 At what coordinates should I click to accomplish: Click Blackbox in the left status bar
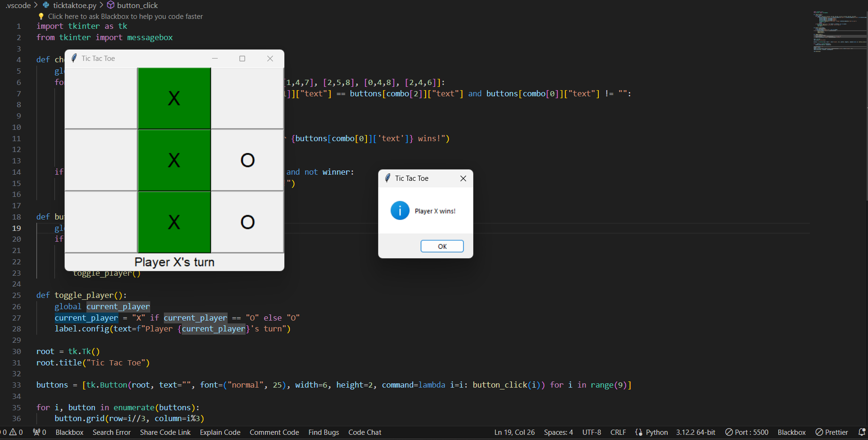tap(69, 432)
